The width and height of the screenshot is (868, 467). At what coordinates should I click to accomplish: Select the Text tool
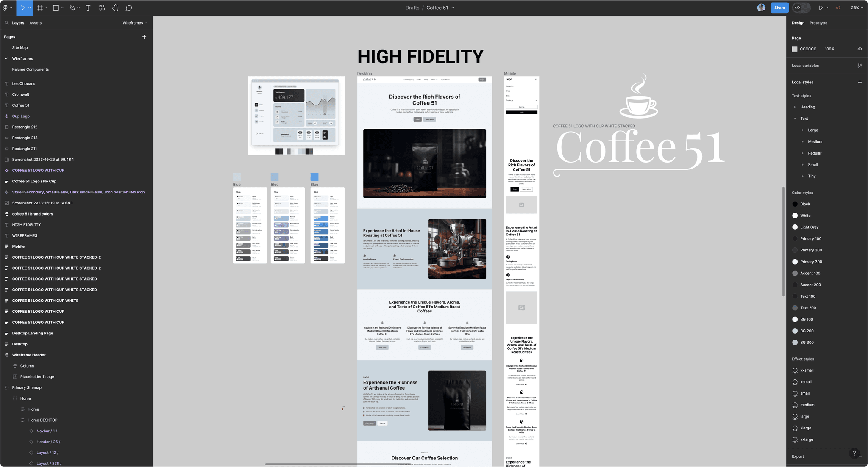(88, 8)
